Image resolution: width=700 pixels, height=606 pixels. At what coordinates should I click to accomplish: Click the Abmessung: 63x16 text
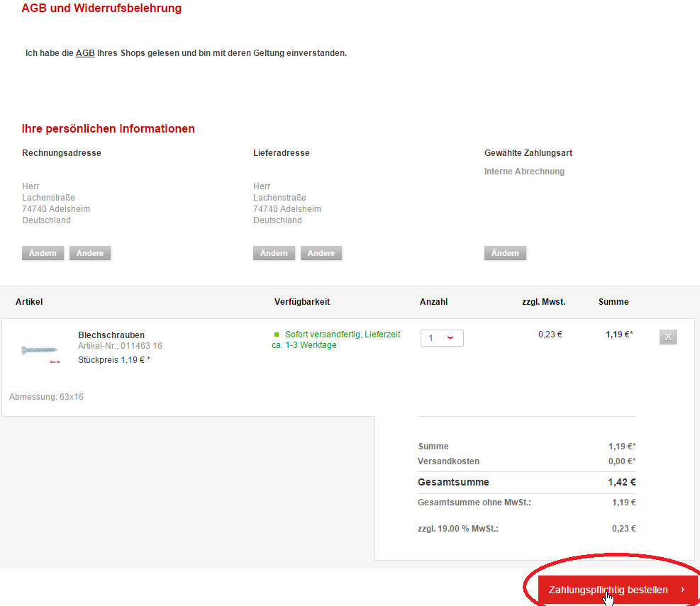coord(46,397)
